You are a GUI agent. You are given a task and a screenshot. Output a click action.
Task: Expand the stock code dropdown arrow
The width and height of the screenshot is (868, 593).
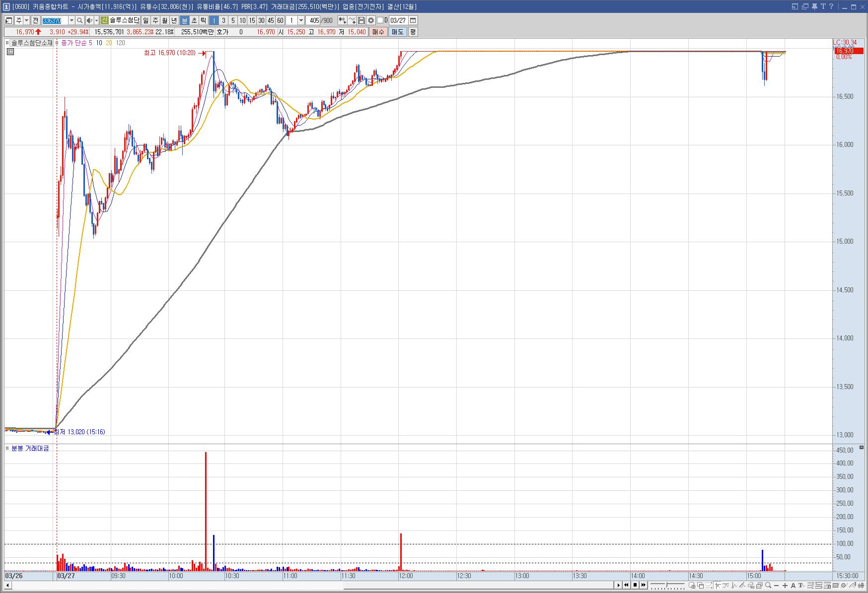pos(71,20)
